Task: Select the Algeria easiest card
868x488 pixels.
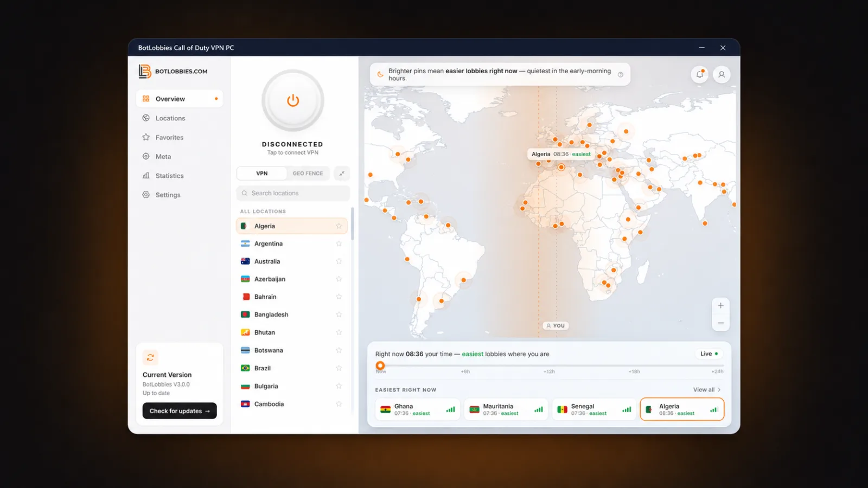Action: point(682,409)
